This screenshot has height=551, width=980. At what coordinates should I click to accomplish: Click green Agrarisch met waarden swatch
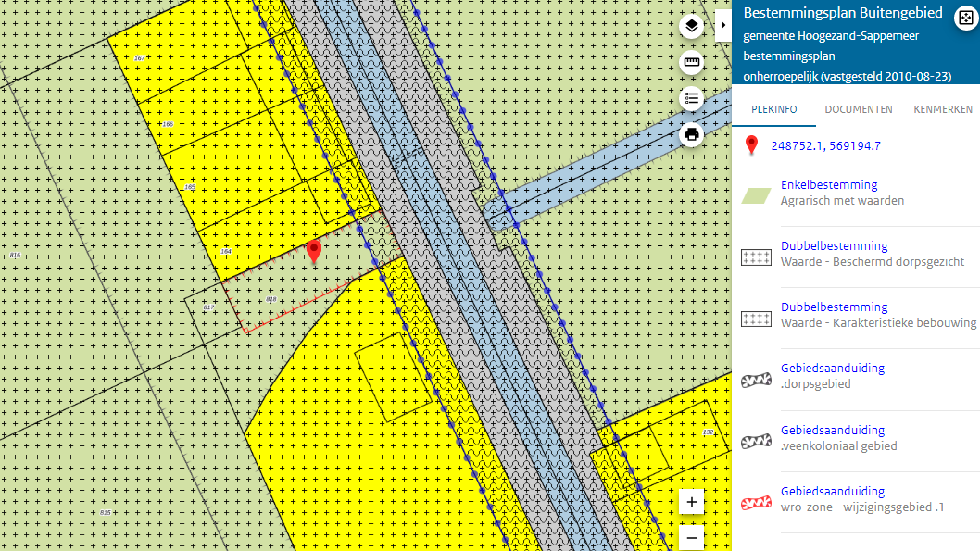(756, 194)
